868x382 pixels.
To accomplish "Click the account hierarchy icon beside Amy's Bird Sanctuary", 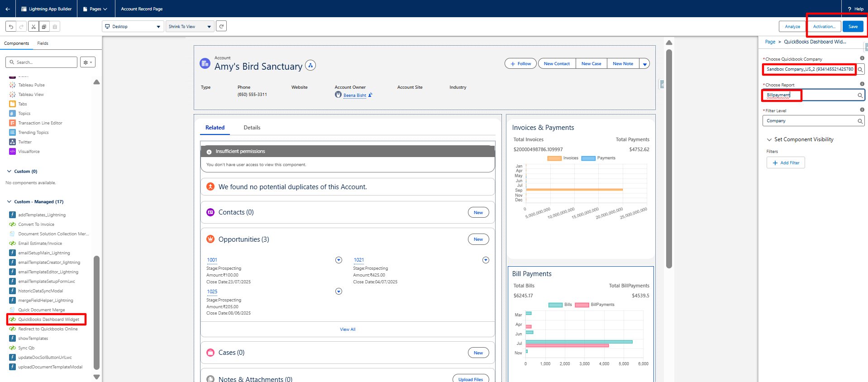I will (x=310, y=66).
